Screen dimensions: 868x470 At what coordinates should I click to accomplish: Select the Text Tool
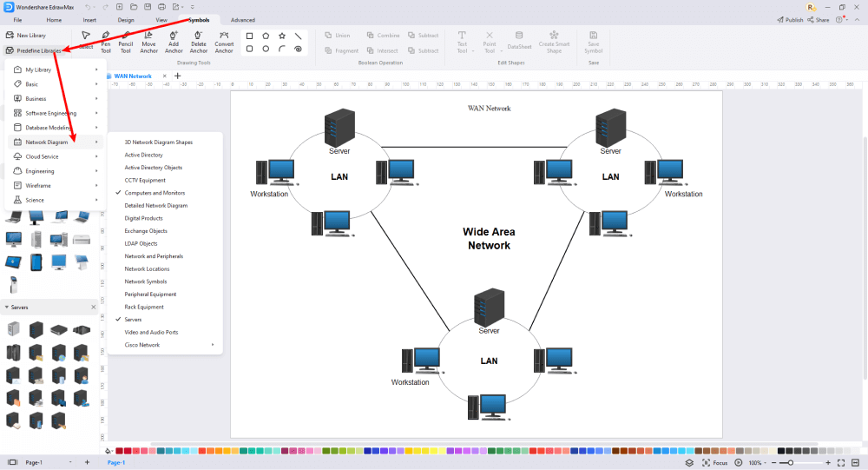point(463,42)
